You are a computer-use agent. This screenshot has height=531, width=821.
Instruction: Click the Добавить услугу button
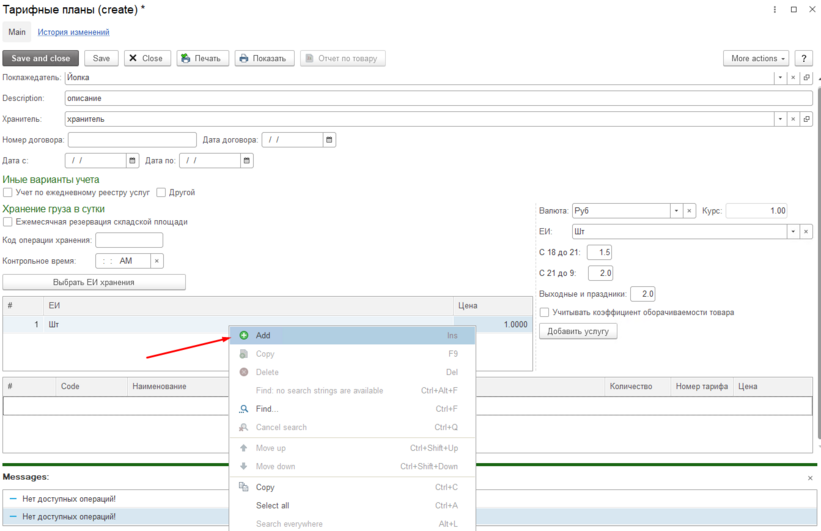click(578, 331)
